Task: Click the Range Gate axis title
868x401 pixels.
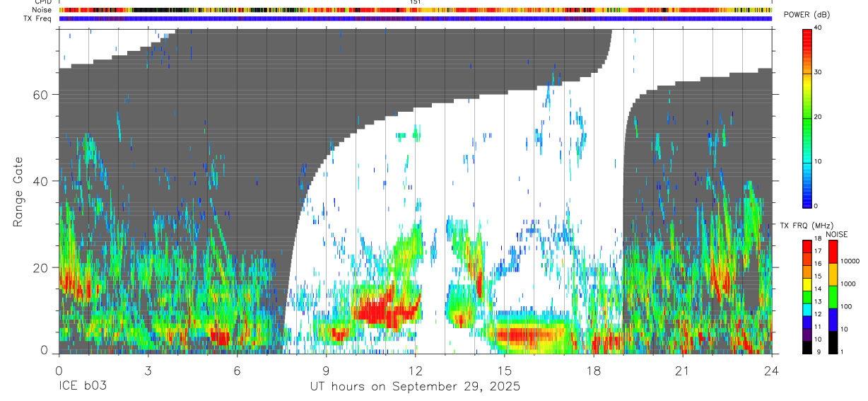Action: coord(19,192)
